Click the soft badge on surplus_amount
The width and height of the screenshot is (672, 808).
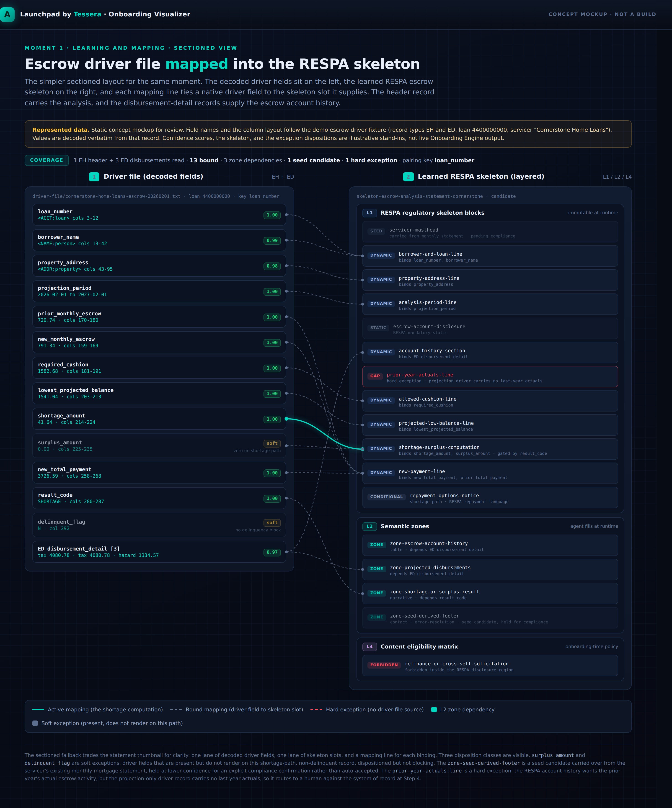coord(272,443)
